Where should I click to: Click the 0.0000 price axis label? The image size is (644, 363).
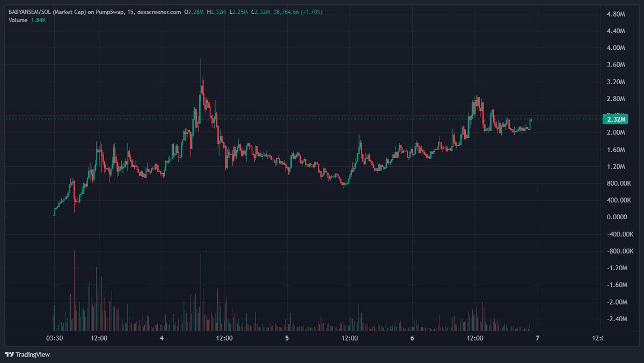[x=616, y=217]
